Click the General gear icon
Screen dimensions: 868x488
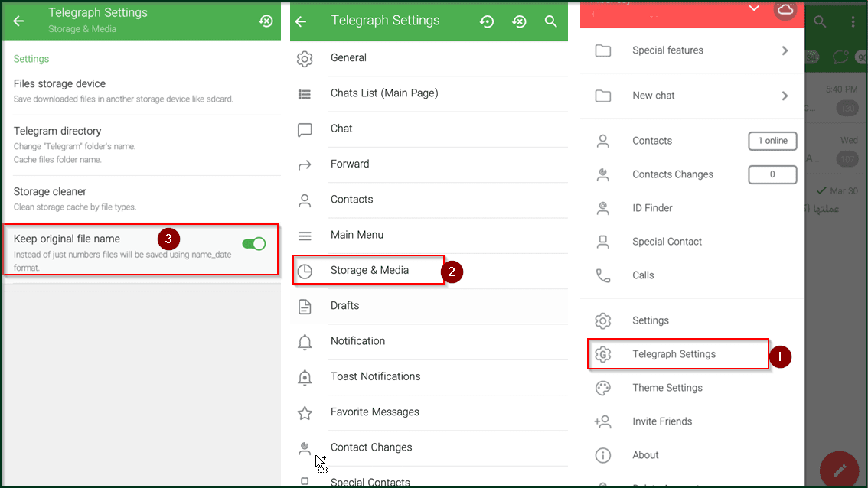pos(305,59)
